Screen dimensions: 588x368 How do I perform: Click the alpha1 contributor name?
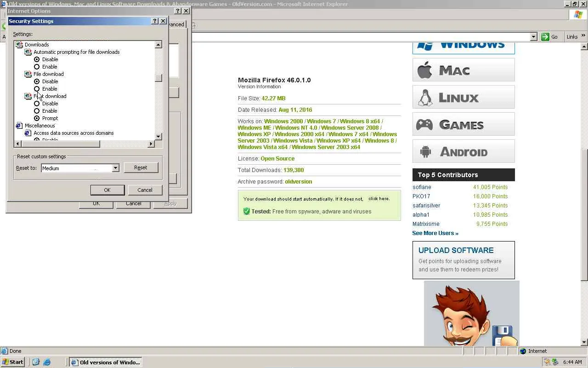(x=421, y=215)
